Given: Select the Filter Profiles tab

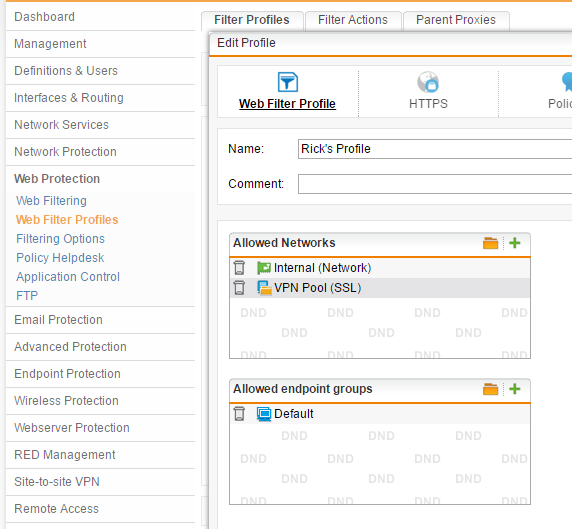Looking at the screenshot, I should coord(252,20).
